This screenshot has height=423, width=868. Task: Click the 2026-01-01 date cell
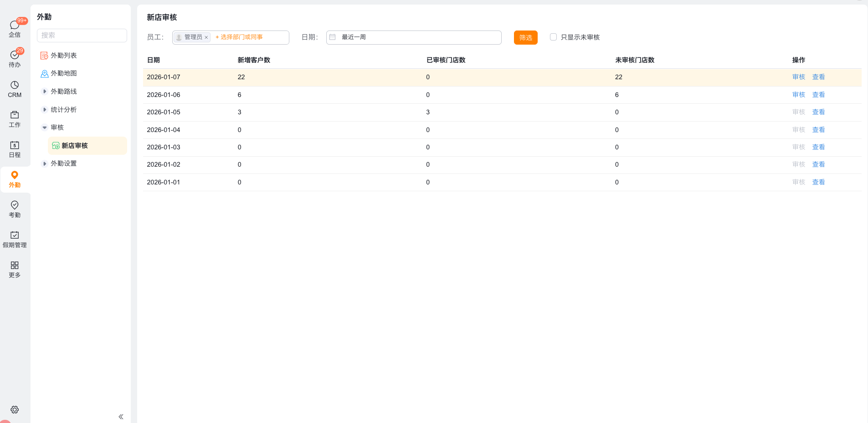pyautogui.click(x=164, y=182)
